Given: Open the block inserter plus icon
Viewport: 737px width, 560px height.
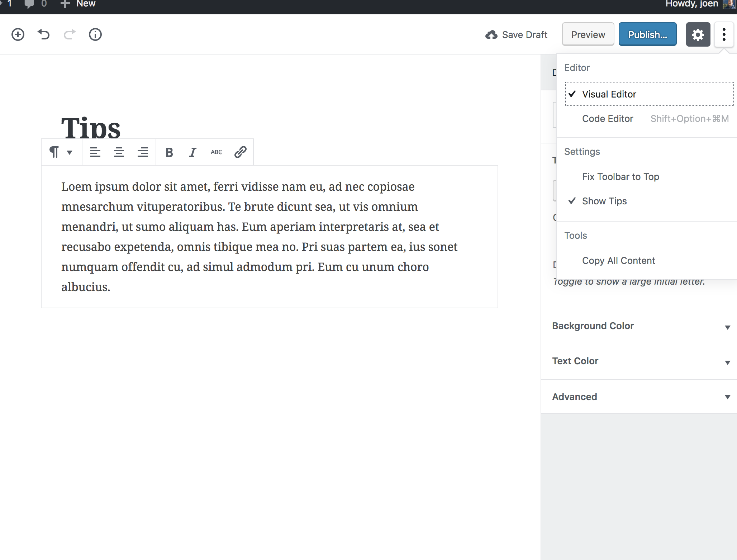Looking at the screenshot, I should click(x=18, y=34).
